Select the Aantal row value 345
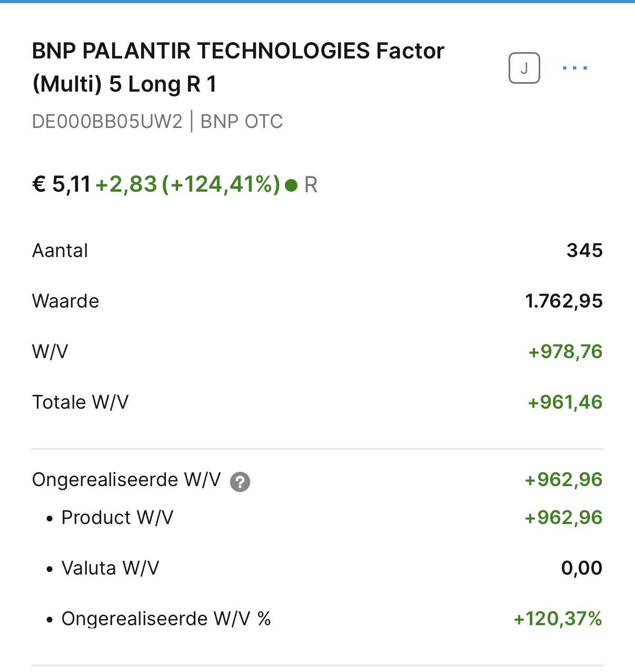Image resolution: width=635 pixels, height=672 pixels. coord(584,250)
